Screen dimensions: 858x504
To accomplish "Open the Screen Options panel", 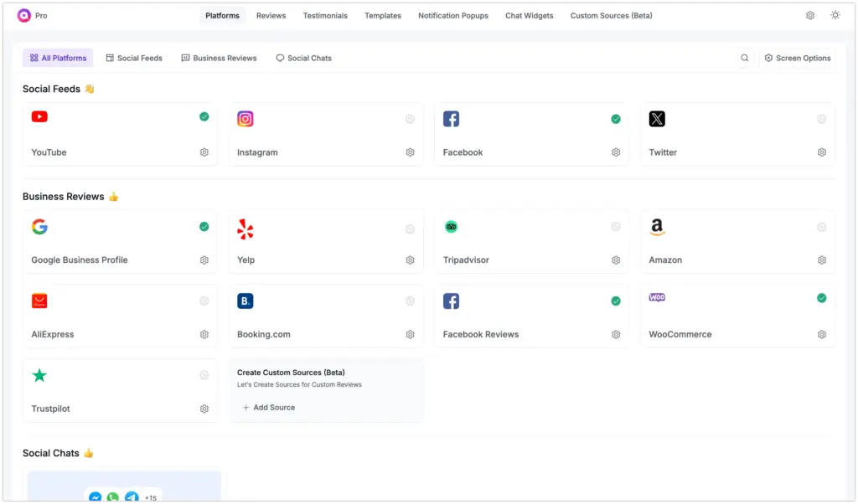I will coord(796,58).
